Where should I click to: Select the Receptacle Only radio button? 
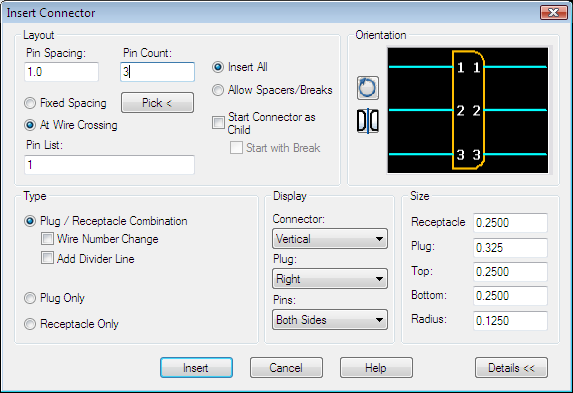pos(30,324)
